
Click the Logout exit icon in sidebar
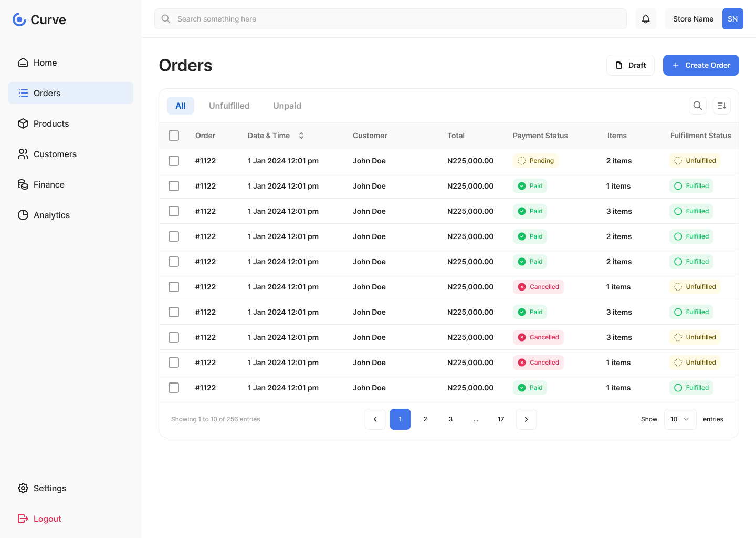click(23, 519)
